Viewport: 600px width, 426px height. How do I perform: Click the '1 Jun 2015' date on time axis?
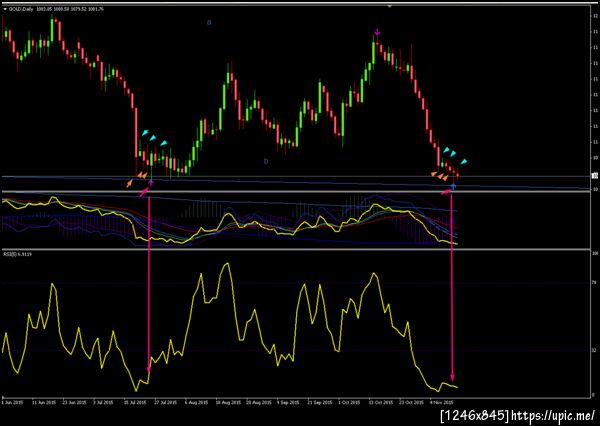[12, 403]
